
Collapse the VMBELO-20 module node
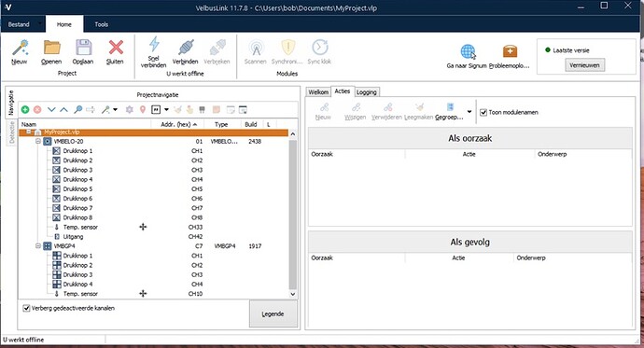[38, 141]
